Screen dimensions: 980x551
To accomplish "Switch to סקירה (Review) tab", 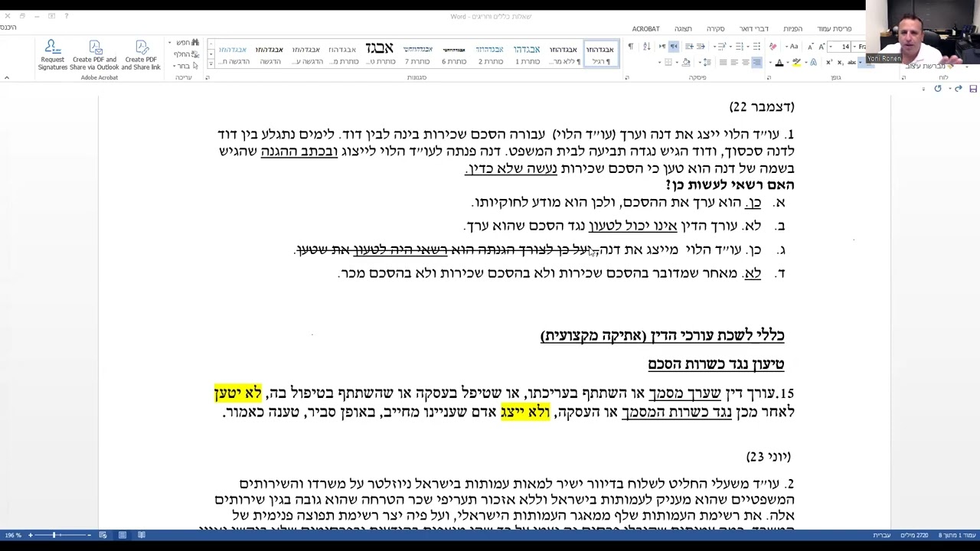I will click(x=715, y=28).
